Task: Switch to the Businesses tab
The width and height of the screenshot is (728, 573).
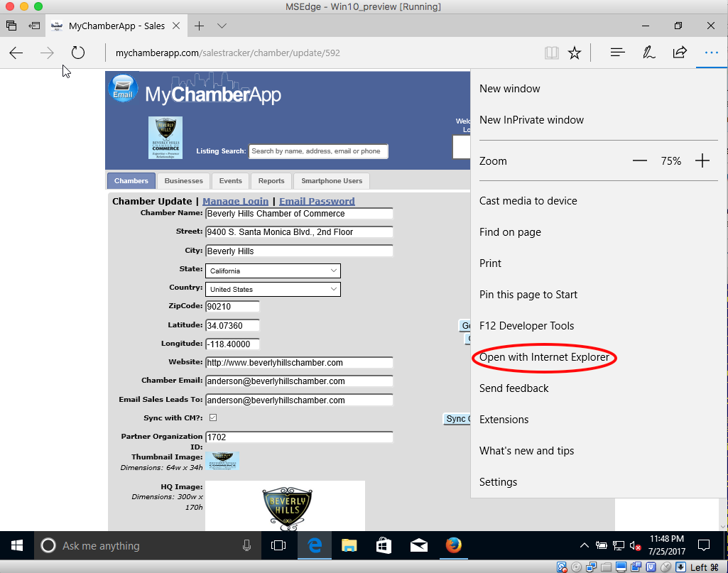Action: click(184, 181)
